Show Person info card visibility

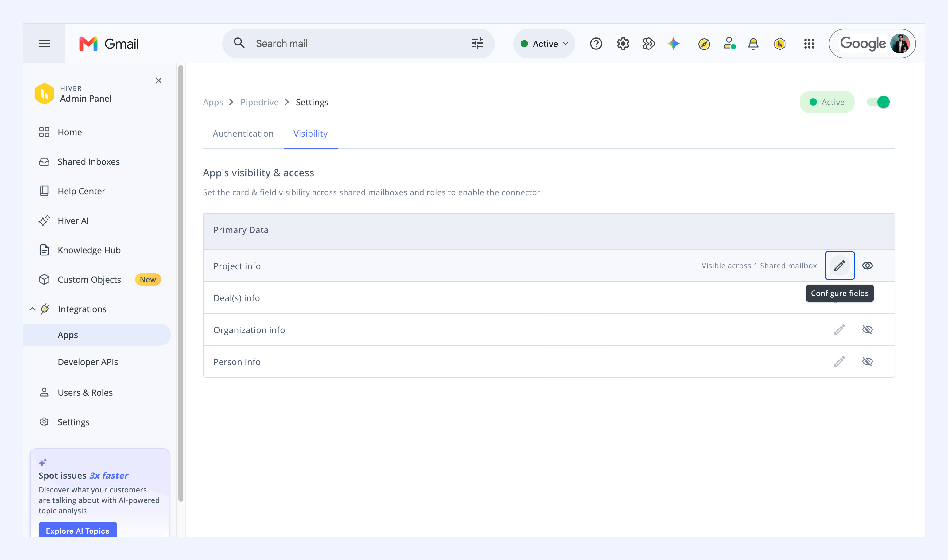[868, 361]
